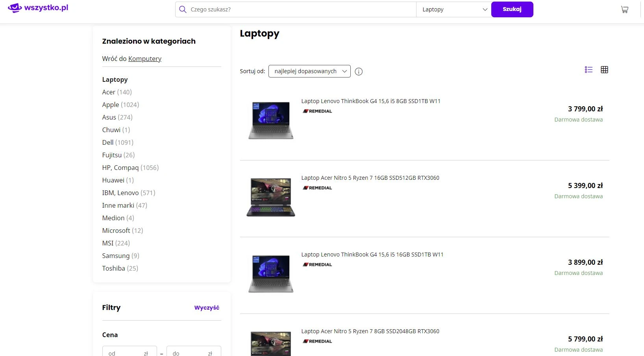644x356 pixels.
Task: Click the price 3 899,00 zł
Action: (585, 262)
